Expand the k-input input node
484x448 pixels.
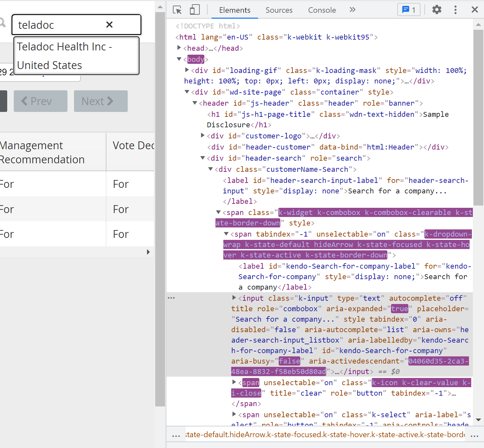coord(234,297)
